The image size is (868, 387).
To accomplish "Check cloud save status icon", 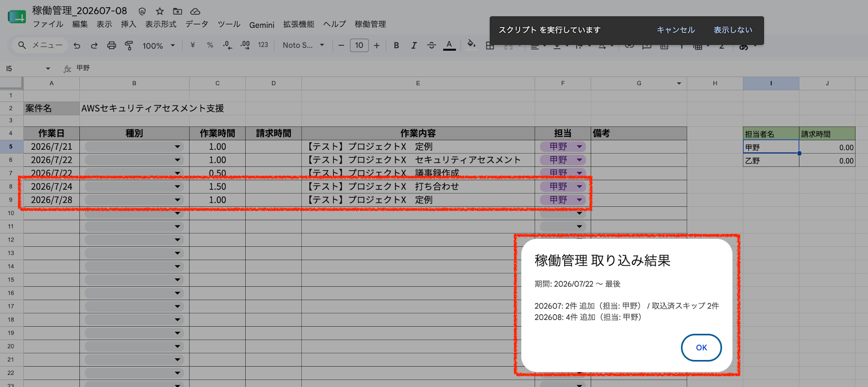I will click(195, 11).
